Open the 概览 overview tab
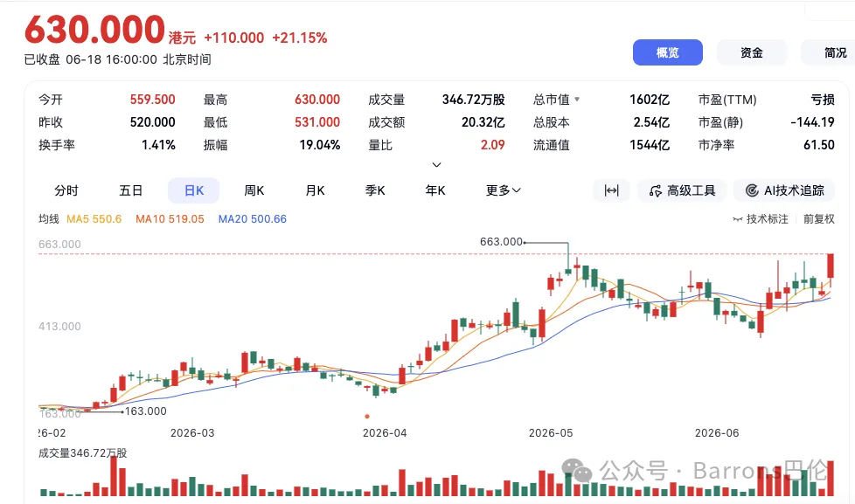The image size is (855, 504). (667, 52)
